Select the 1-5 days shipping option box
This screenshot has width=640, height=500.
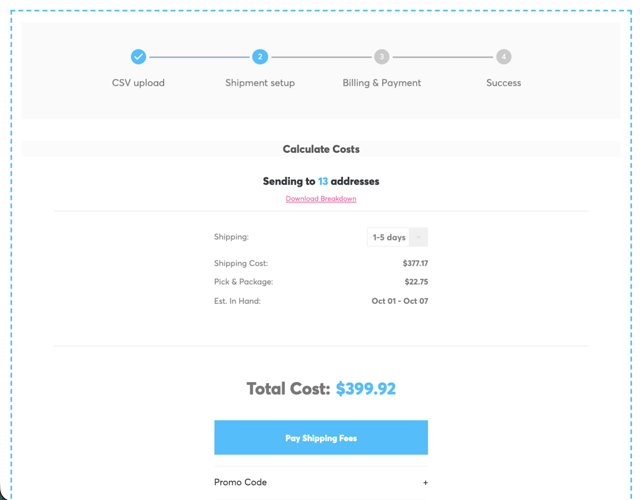coord(388,237)
